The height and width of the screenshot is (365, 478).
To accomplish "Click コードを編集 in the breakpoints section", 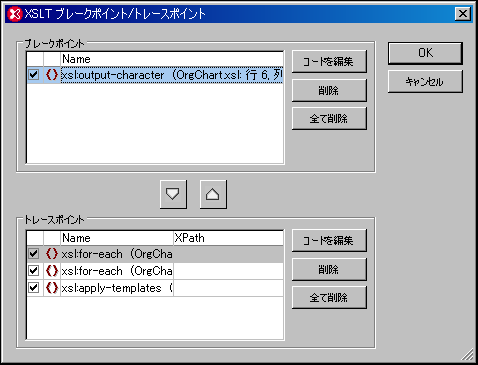I will (x=329, y=61).
